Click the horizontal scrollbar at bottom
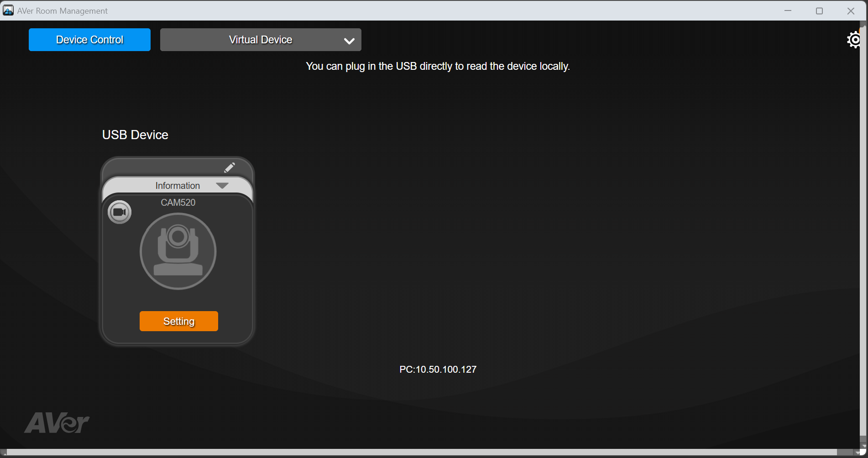This screenshot has width=868, height=458. [x=422, y=452]
